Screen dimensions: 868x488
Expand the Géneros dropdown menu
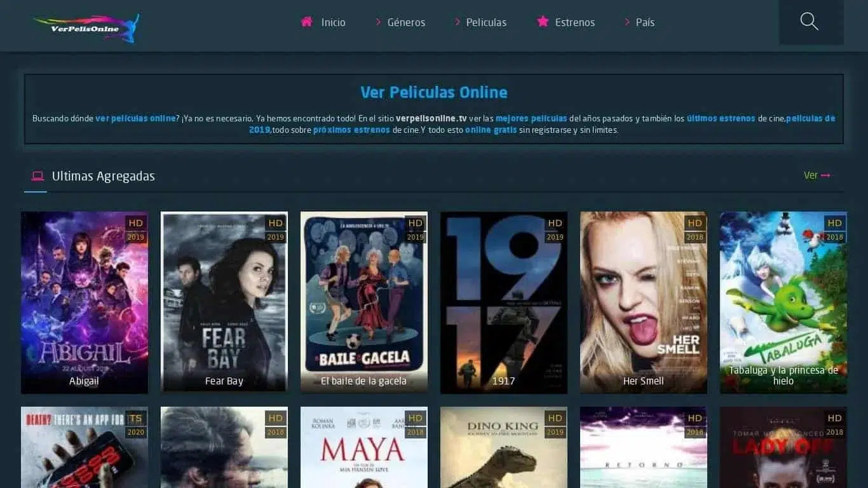[x=406, y=22]
